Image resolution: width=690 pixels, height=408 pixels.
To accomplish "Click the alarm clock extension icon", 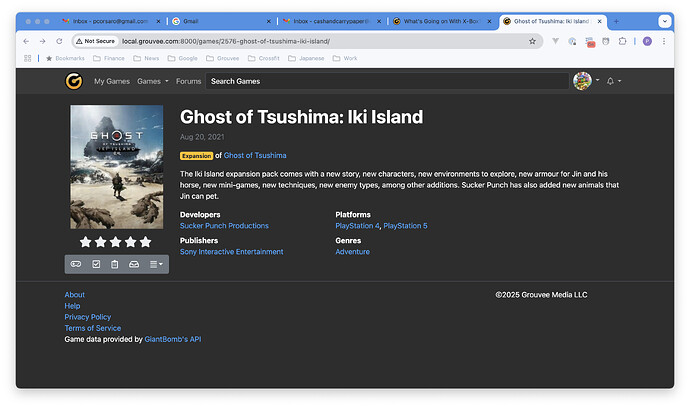I will [x=606, y=41].
